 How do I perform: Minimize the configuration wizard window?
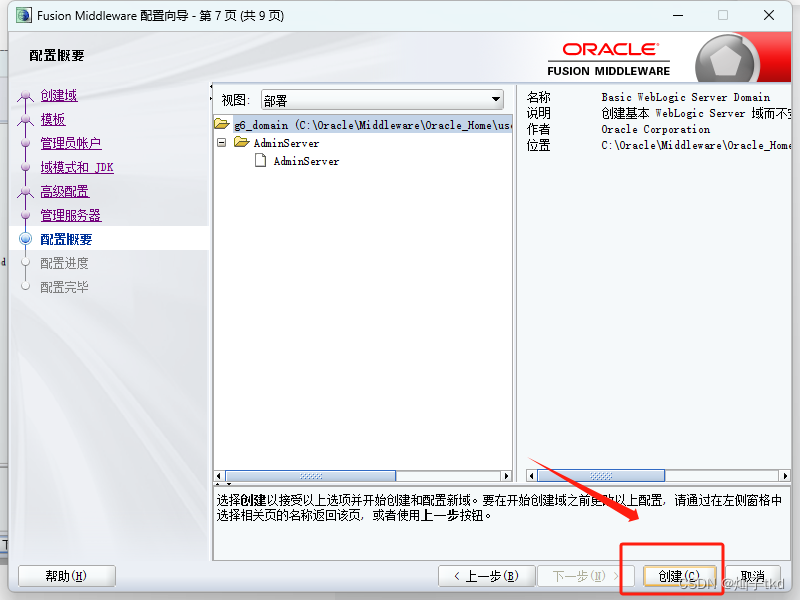point(678,15)
